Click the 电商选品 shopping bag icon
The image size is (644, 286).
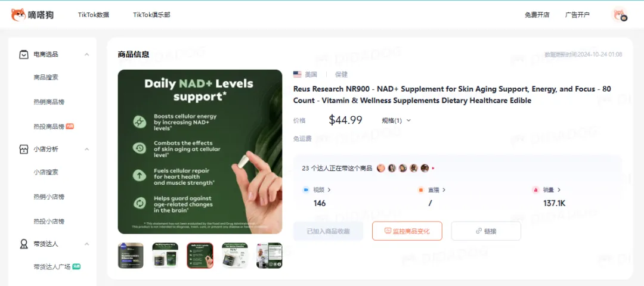point(24,54)
